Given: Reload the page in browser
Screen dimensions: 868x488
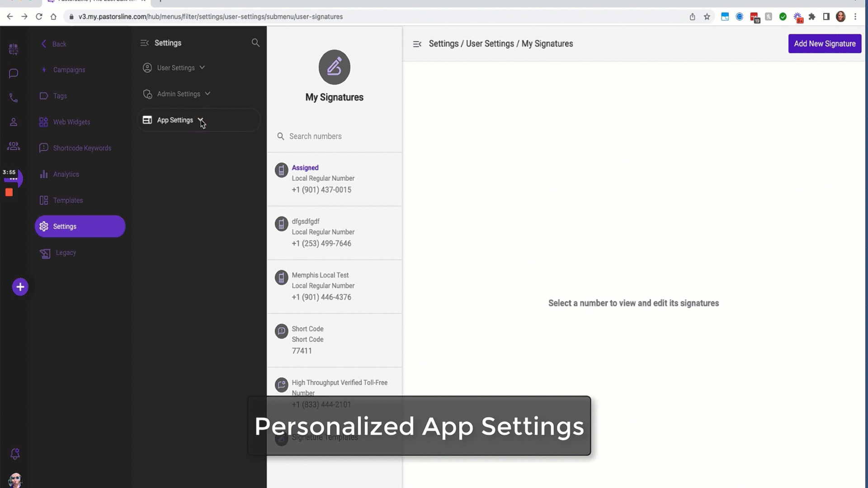Looking at the screenshot, I should click(39, 17).
